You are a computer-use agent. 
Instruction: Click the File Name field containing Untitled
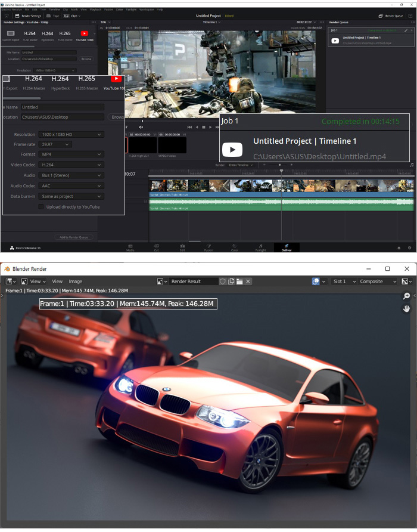pyautogui.click(x=63, y=107)
